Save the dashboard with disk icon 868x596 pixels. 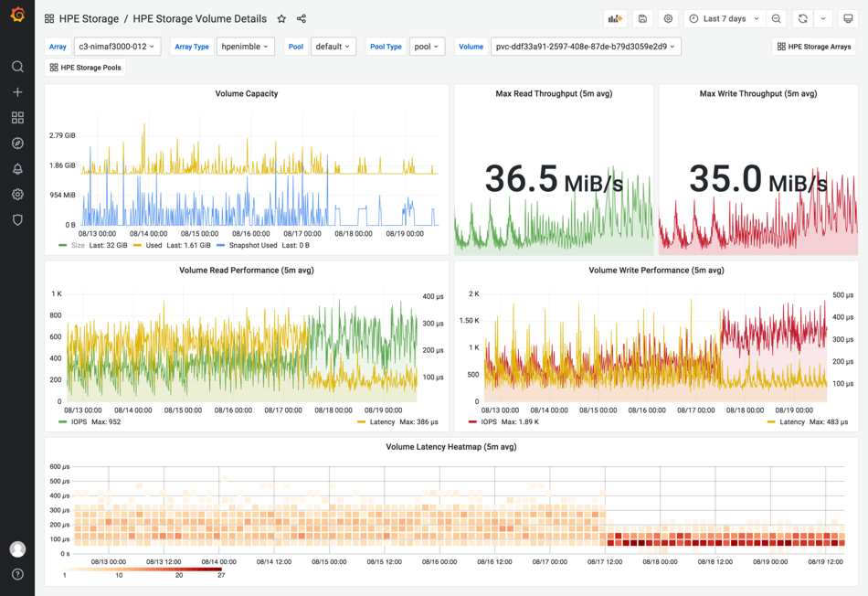(642, 19)
